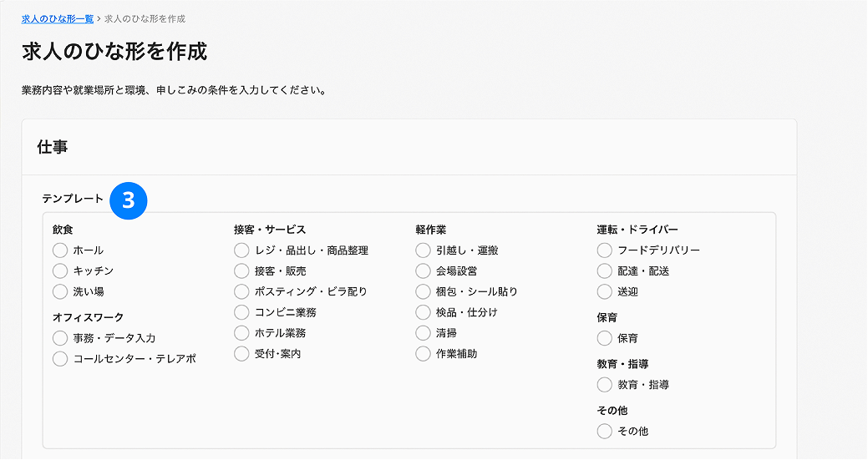Select the キッチン radio button
The image size is (868, 460).
click(60, 271)
